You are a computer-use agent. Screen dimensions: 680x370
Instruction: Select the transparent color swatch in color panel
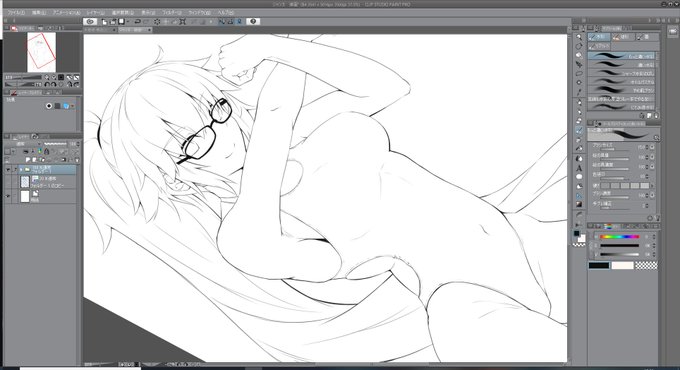pyautogui.click(x=646, y=265)
